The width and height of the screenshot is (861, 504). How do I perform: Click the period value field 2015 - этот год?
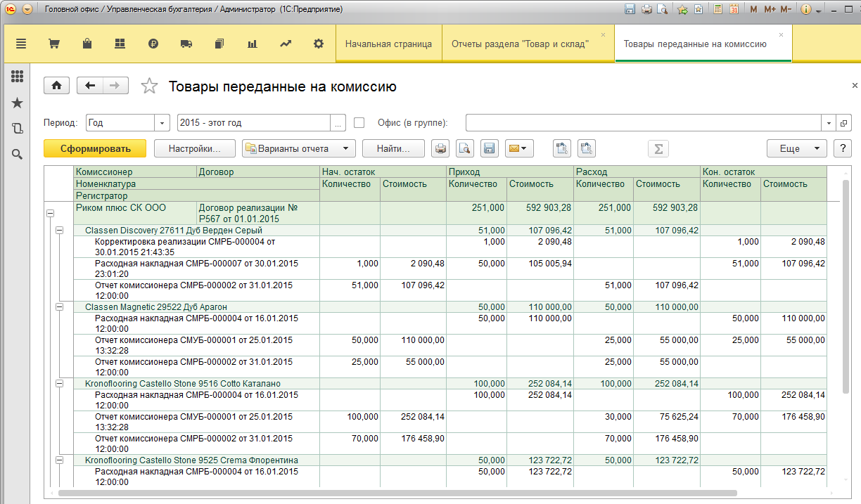(255, 122)
